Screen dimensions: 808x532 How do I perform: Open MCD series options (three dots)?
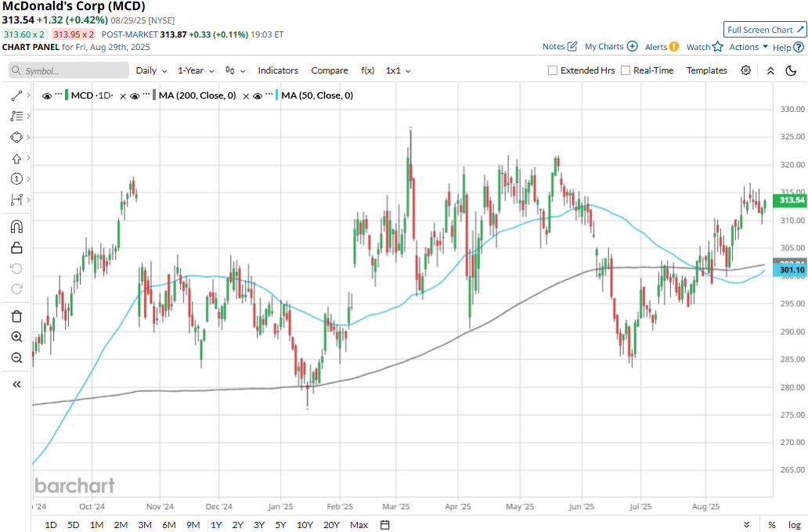tap(58, 95)
